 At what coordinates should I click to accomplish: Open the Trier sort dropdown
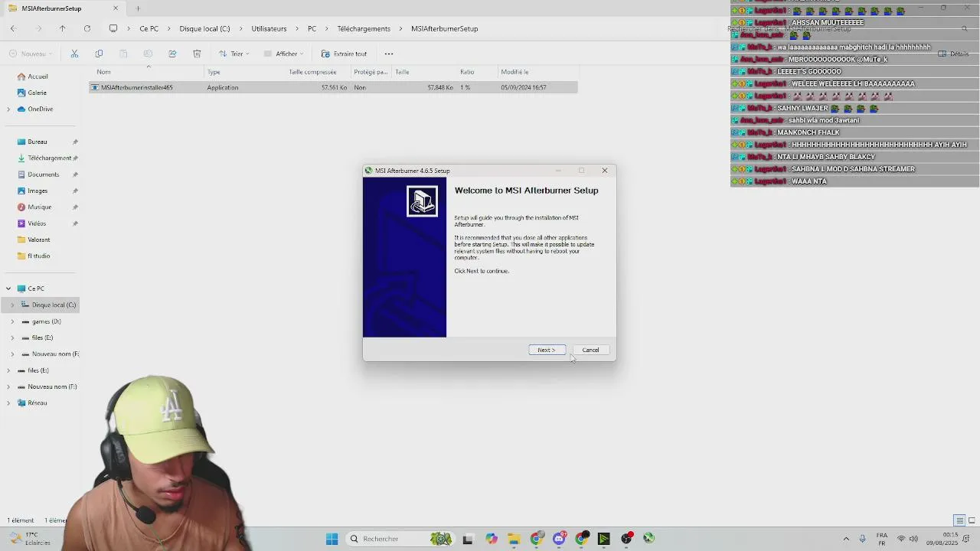click(234, 54)
